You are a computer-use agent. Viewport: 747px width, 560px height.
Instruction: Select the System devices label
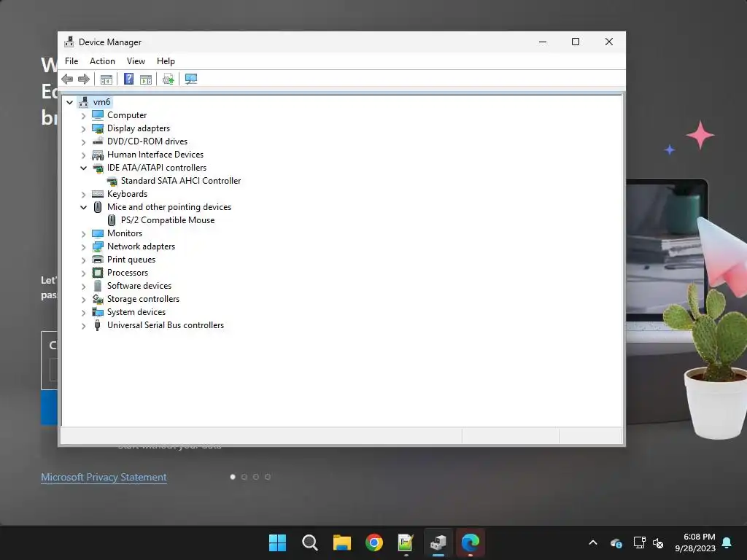pyautogui.click(x=136, y=312)
